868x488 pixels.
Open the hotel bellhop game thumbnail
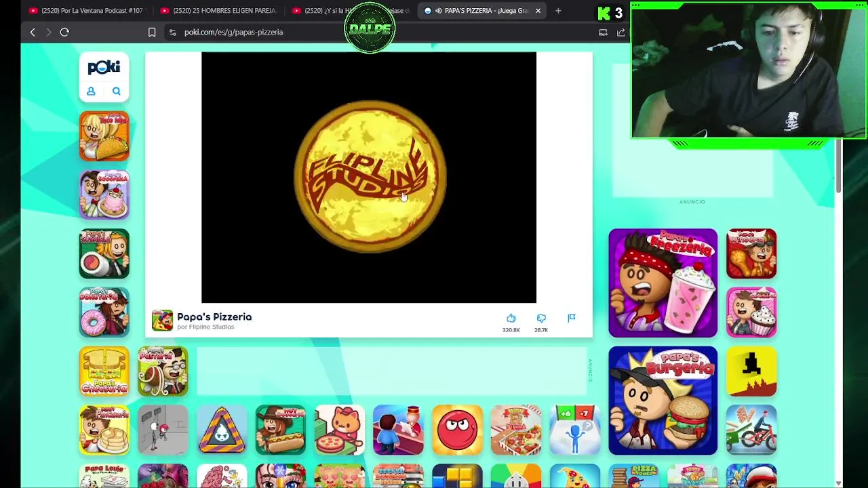pos(398,430)
